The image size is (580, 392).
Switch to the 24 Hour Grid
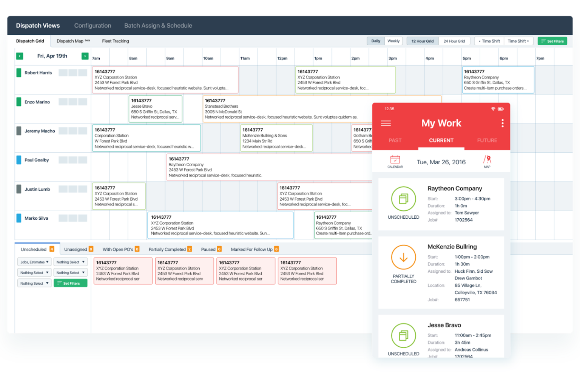coord(454,41)
